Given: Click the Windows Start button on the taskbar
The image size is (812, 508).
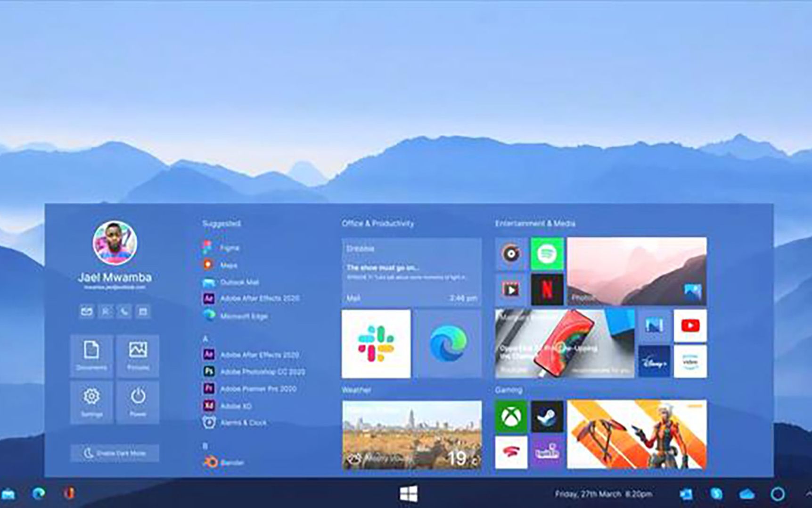Looking at the screenshot, I should (409, 494).
